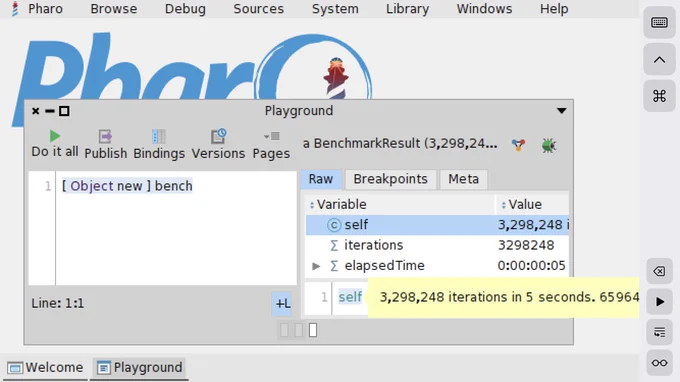Select the first pane page indicator

(284, 330)
